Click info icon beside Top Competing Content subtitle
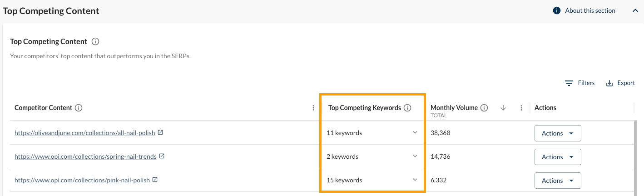This screenshot has height=196, width=644. click(x=95, y=41)
